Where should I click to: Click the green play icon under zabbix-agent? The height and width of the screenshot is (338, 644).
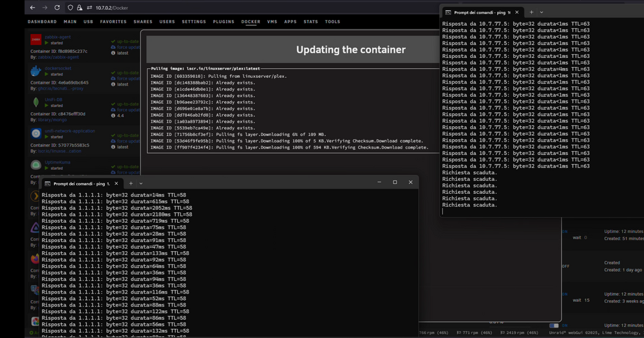tap(46, 42)
